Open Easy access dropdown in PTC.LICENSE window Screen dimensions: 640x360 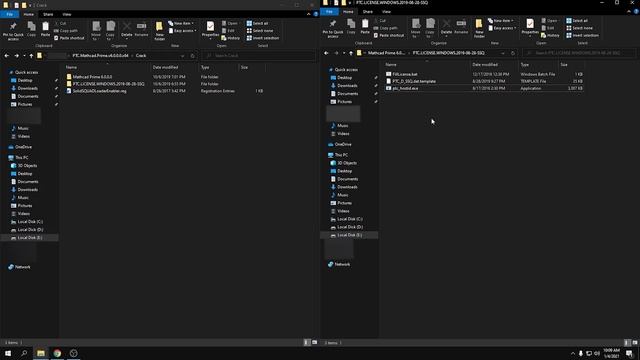click(x=502, y=28)
